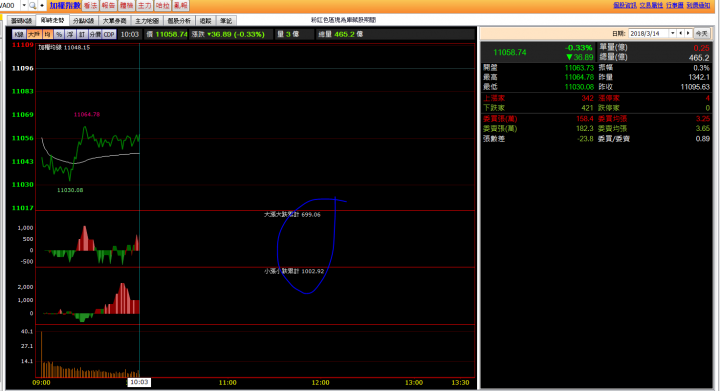
Task: Toggle the % percent scale button
Action: tap(59, 34)
